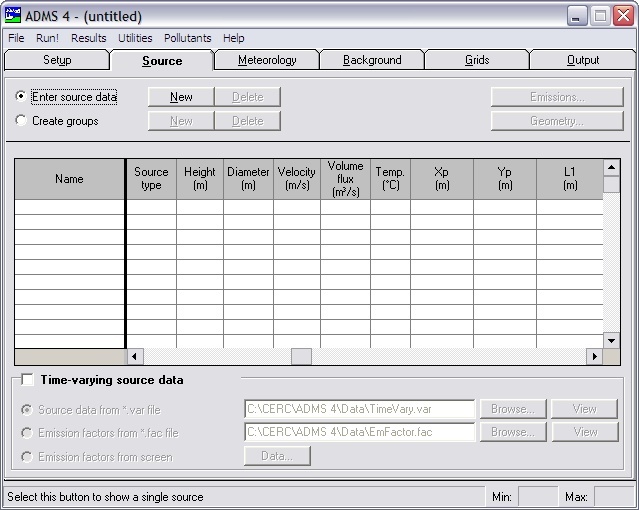Click the L1 (m) column header
The image size is (639, 510).
click(x=570, y=179)
